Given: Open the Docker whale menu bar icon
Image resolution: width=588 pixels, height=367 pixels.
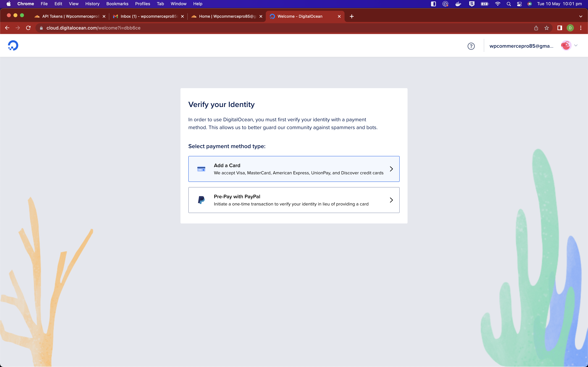Looking at the screenshot, I should point(458,4).
